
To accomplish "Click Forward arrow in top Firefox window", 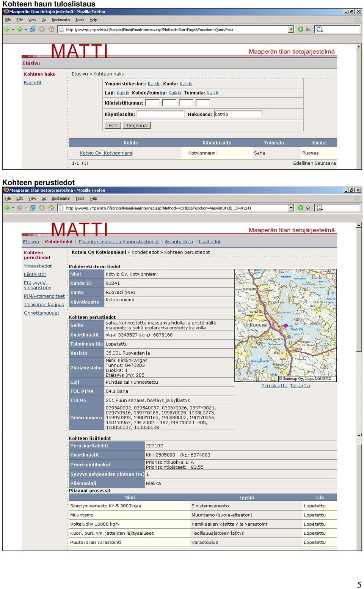I will coord(19,29).
